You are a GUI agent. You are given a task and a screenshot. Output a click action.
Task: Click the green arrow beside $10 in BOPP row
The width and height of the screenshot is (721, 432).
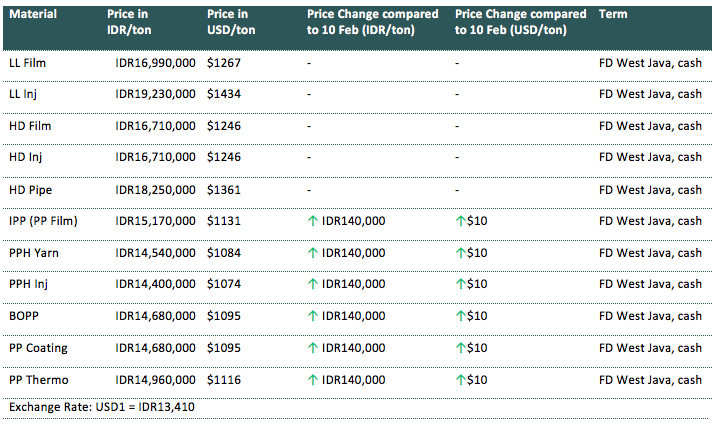coord(460,316)
